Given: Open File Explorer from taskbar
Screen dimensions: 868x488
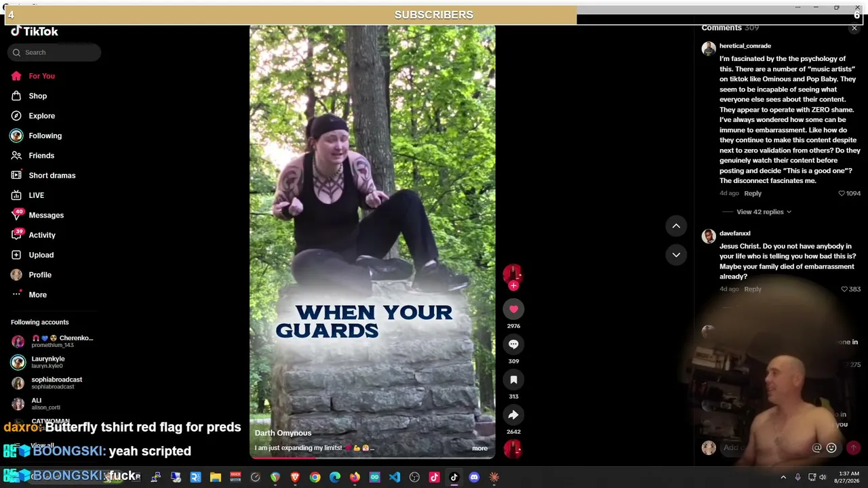Looking at the screenshot, I should coord(216,477).
